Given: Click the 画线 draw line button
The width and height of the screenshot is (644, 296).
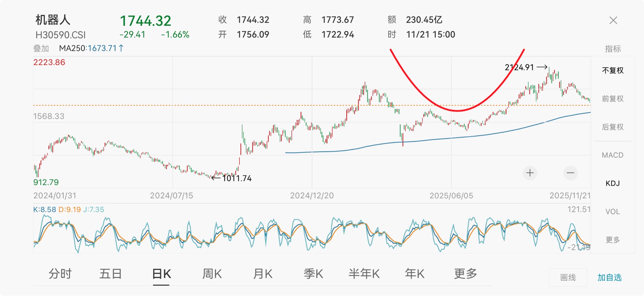Looking at the screenshot, I should pyautogui.click(x=568, y=278).
